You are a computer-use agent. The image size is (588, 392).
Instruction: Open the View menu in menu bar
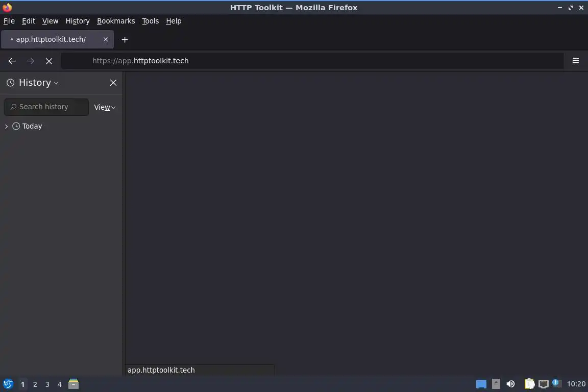point(50,21)
